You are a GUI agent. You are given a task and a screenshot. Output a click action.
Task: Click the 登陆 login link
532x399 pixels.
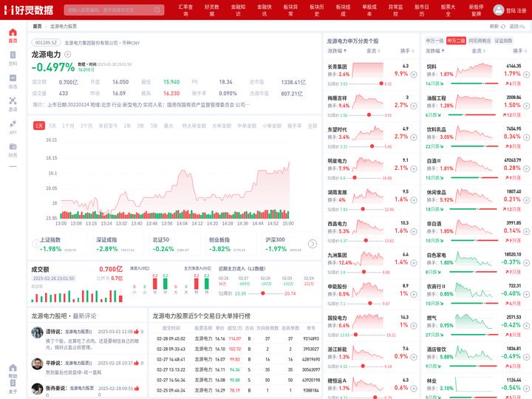(511, 10)
